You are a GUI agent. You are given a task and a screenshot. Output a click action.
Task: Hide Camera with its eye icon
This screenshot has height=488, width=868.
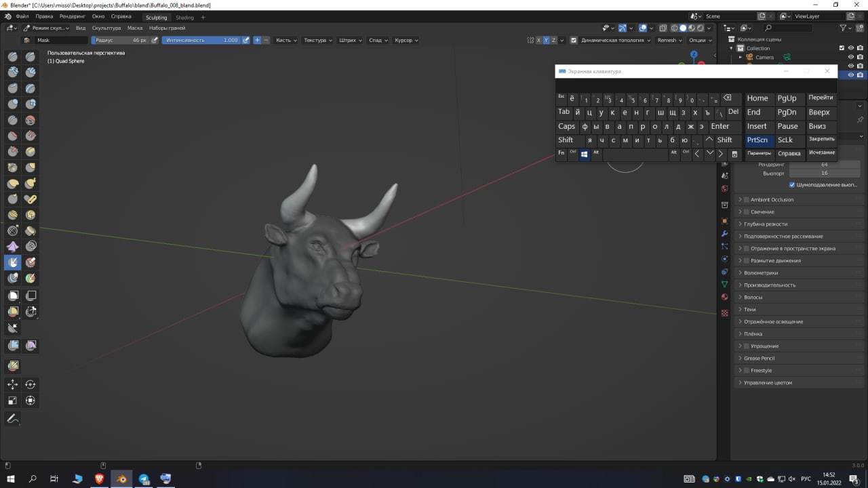point(851,57)
